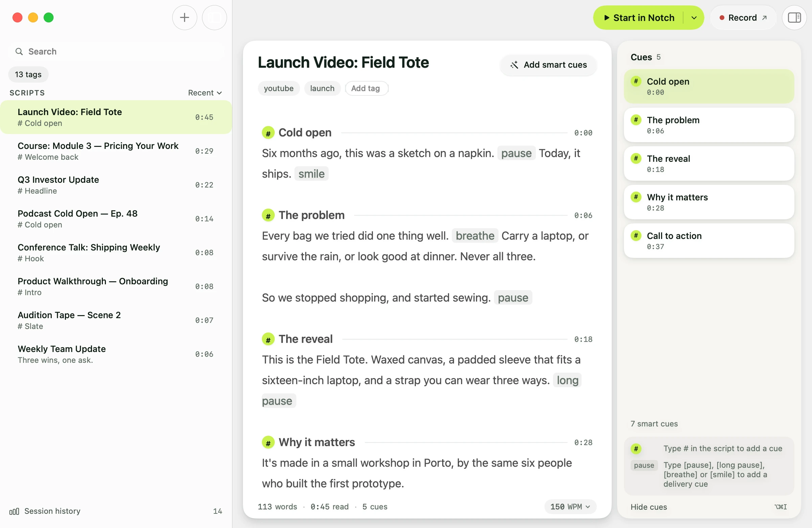Viewport: 812px width, 528px height.
Task: Open the Recent sort dropdown
Action: 205,93
